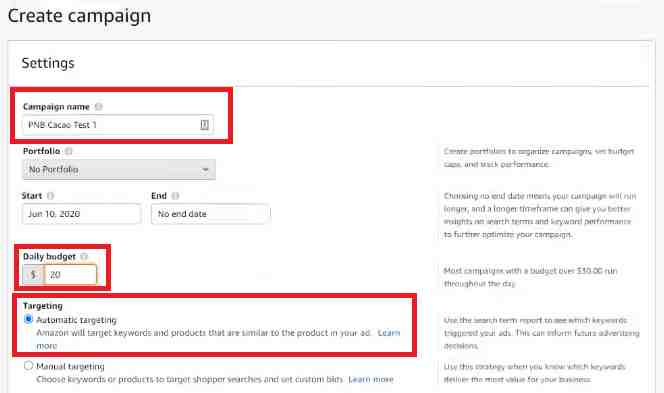Image resolution: width=664 pixels, height=393 pixels.
Task: Open Learn more link under Manual targeting
Action: coord(371,379)
